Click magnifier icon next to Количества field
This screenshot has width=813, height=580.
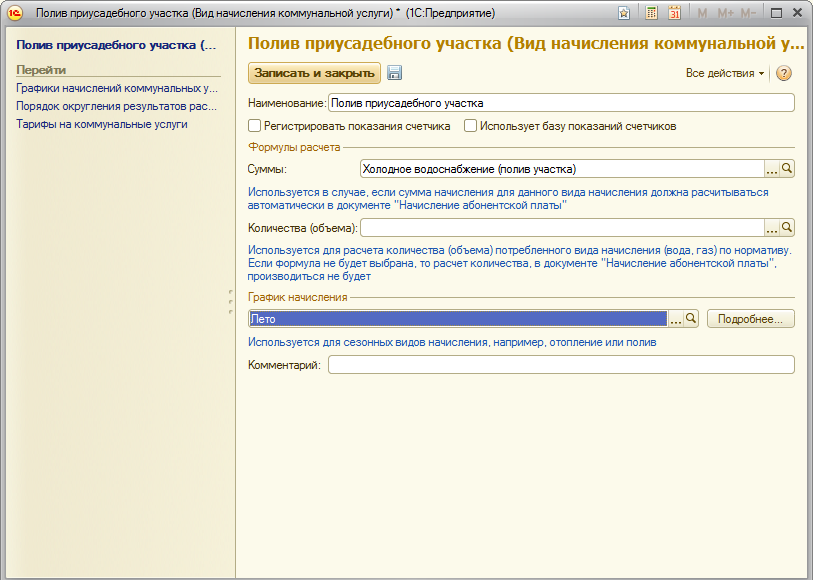click(787, 228)
